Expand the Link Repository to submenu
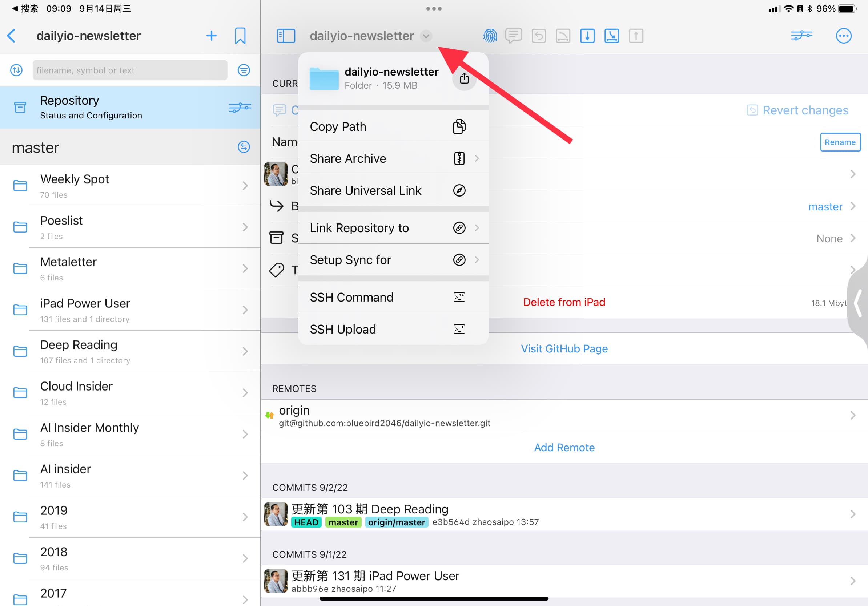Viewport: 868px width, 606px height. coord(477,228)
